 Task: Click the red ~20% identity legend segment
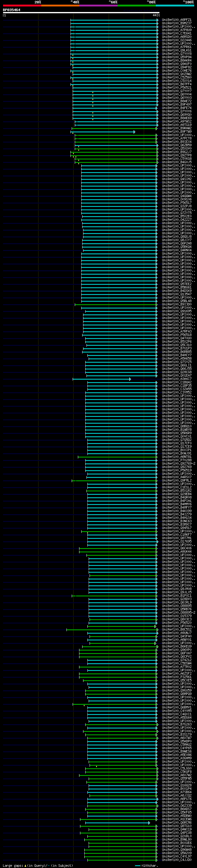click(x=22, y=6)
